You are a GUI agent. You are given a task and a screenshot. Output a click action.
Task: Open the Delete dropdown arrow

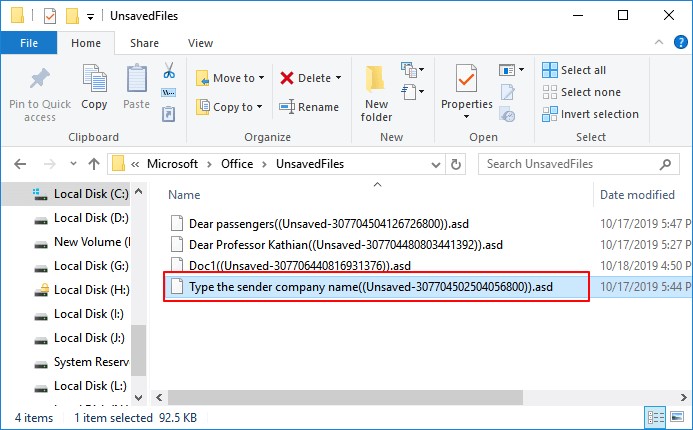[x=339, y=78]
